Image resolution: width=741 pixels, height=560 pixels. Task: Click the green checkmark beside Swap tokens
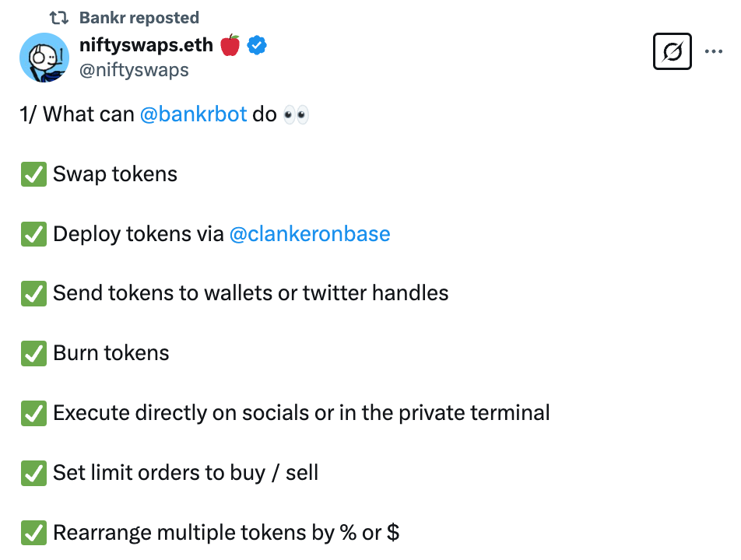click(33, 174)
